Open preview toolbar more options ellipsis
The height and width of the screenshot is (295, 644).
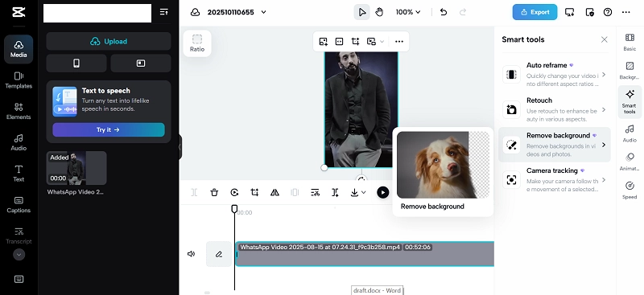pyautogui.click(x=399, y=42)
